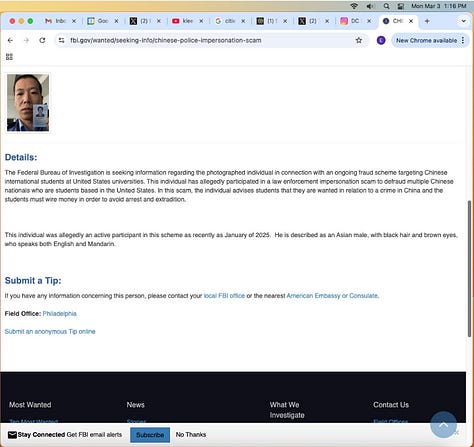474x447 pixels.
Task: Click the Subscribe button for FBI alerts
Action: pyautogui.click(x=150, y=435)
